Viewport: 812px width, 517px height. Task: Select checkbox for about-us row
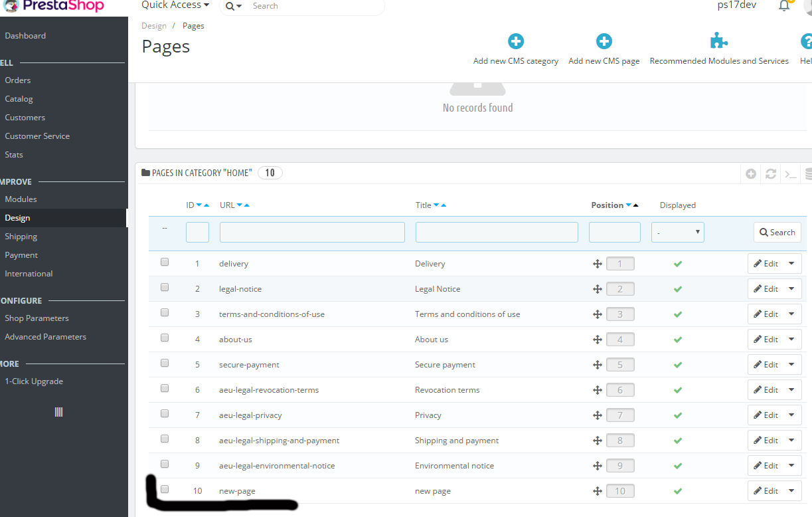coord(165,338)
